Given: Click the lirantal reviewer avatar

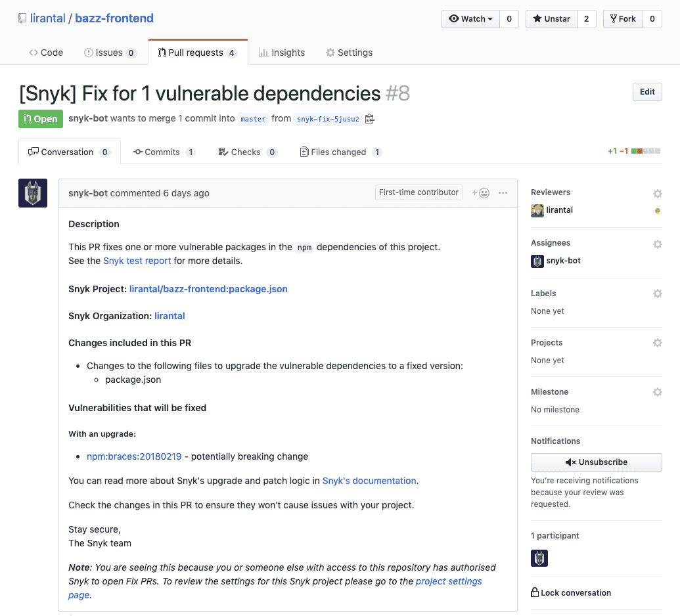Looking at the screenshot, I should tap(537, 211).
